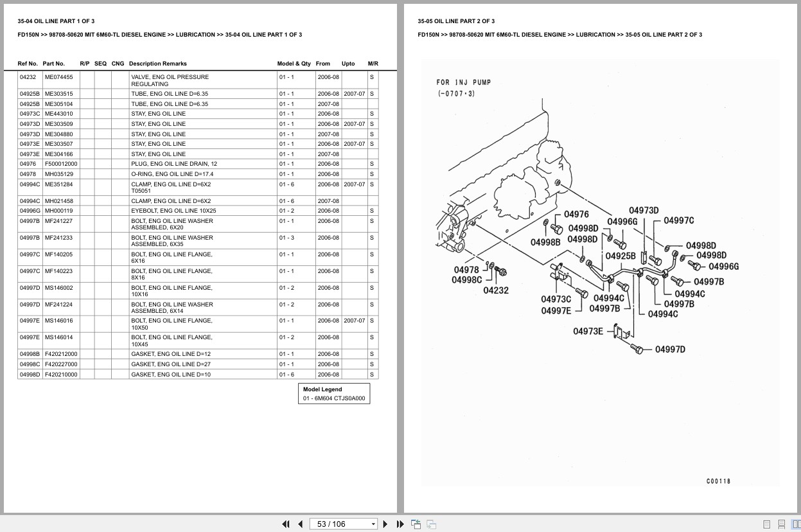Click label 04232 in the diagram
Viewport: 801px width, 532px height.
coord(496,290)
